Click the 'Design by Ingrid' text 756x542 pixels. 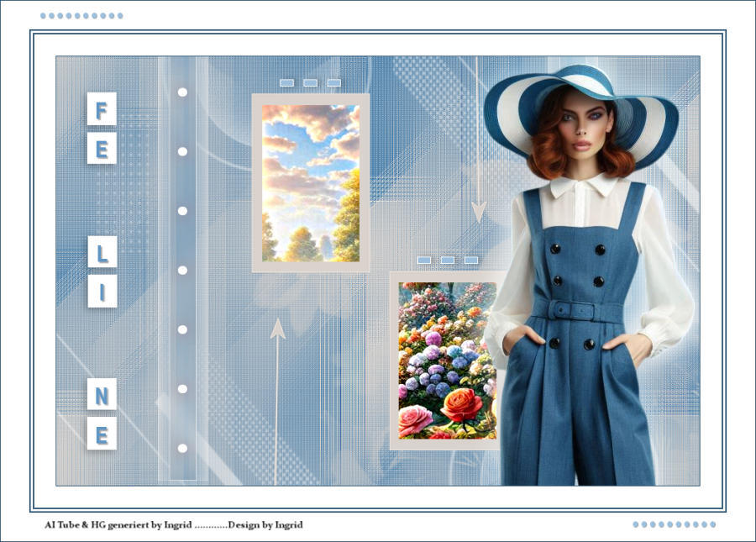click(265, 524)
